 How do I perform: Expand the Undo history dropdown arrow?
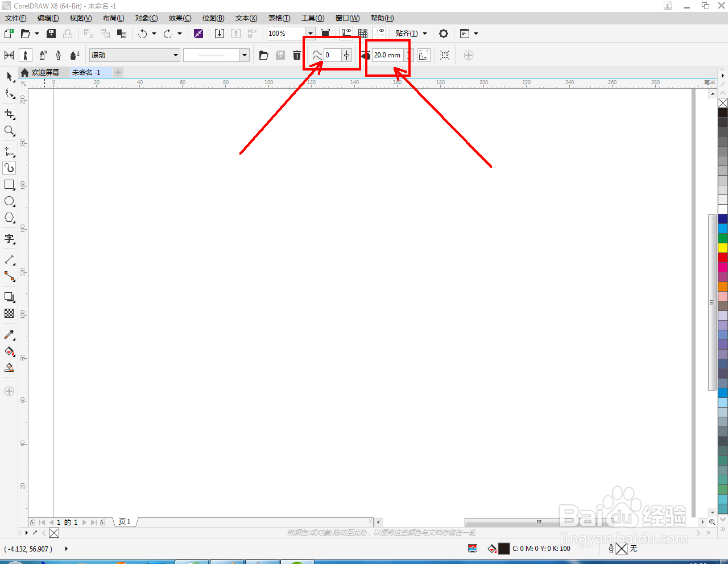point(154,34)
